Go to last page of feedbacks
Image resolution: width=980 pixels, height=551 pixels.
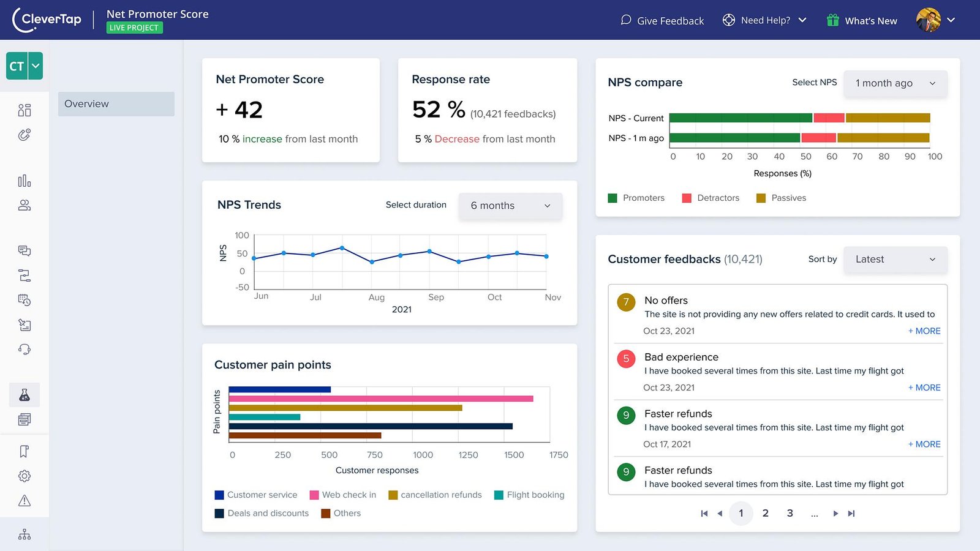[851, 514]
